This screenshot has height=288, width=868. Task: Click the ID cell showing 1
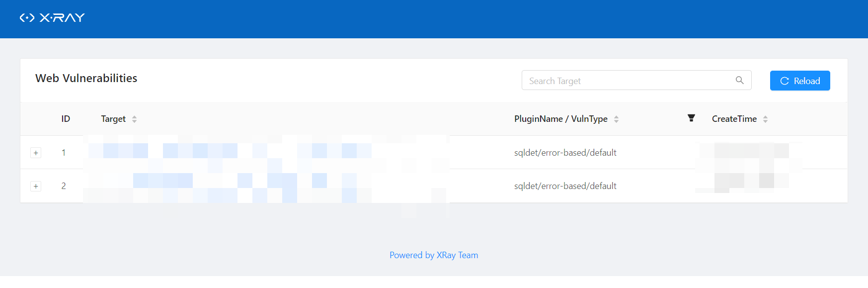[x=64, y=153]
